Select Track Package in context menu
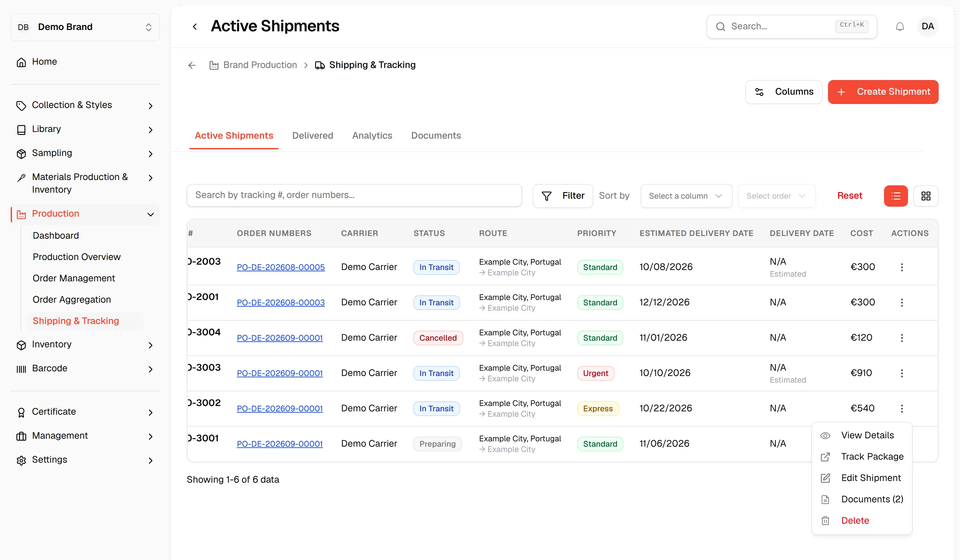Image resolution: width=960 pixels, height=560 pixels. pos(861,457)
